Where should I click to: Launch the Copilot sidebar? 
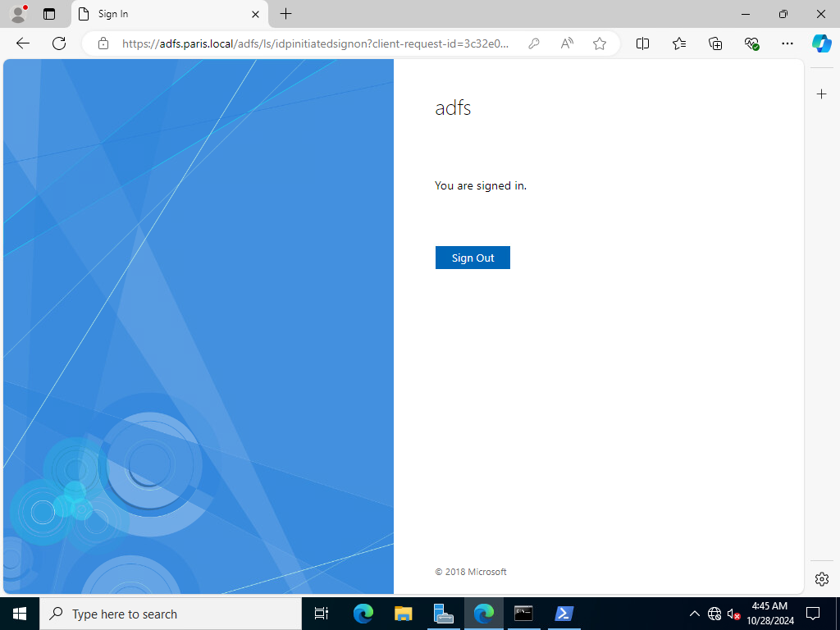[x=822, y=43]
